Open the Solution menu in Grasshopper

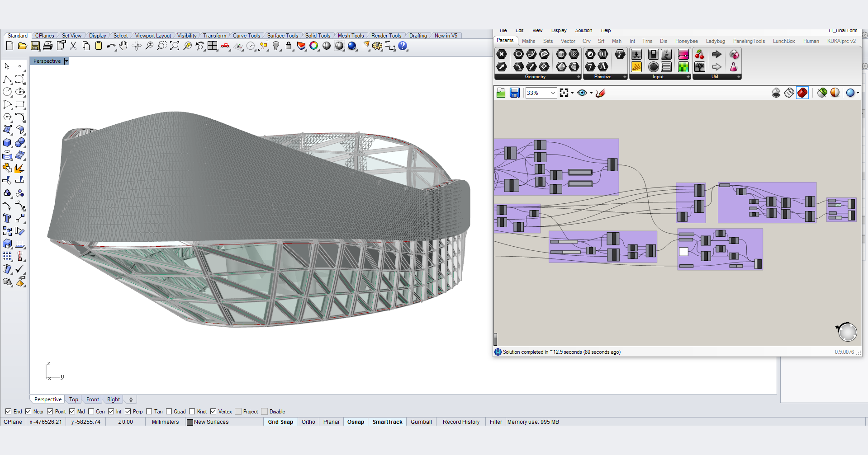pos(583,30)
